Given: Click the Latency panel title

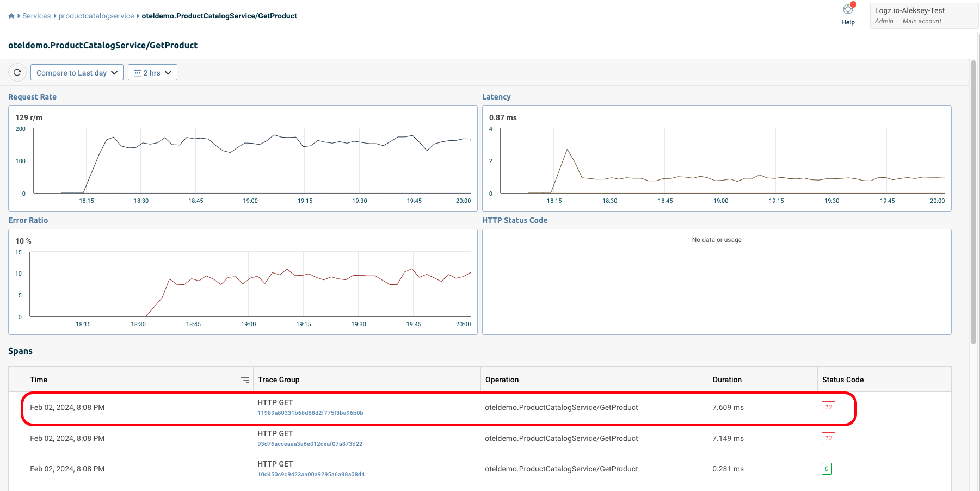Looking at the screenshot, I should pos(496,97).
